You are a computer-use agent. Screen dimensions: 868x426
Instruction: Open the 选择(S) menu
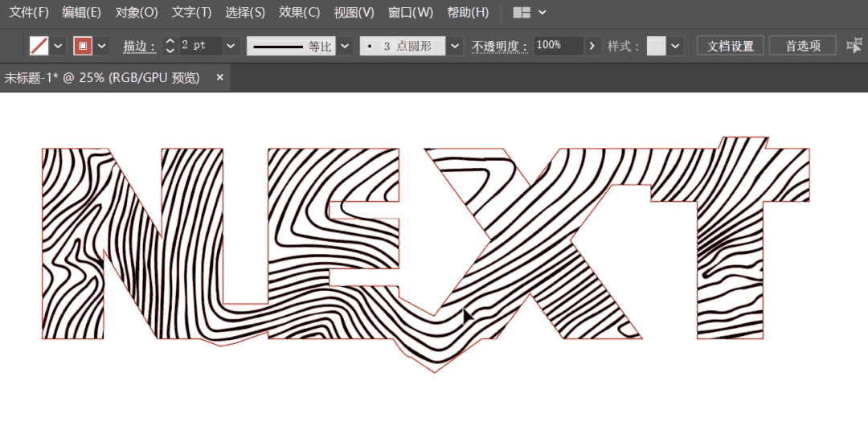point(245,12)
